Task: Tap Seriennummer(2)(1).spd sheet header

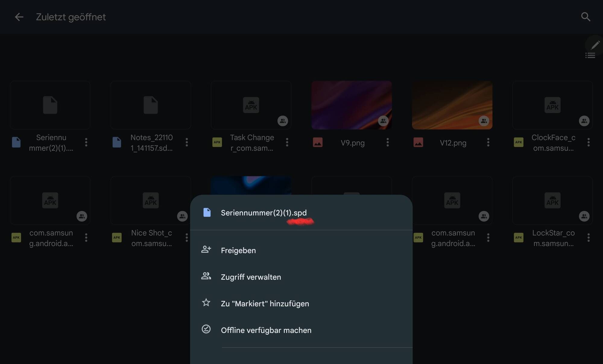Action: click(x=264, y=213)
